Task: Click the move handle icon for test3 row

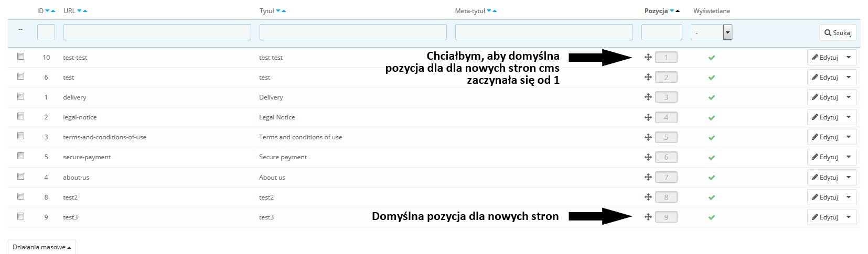Action: 648,217
